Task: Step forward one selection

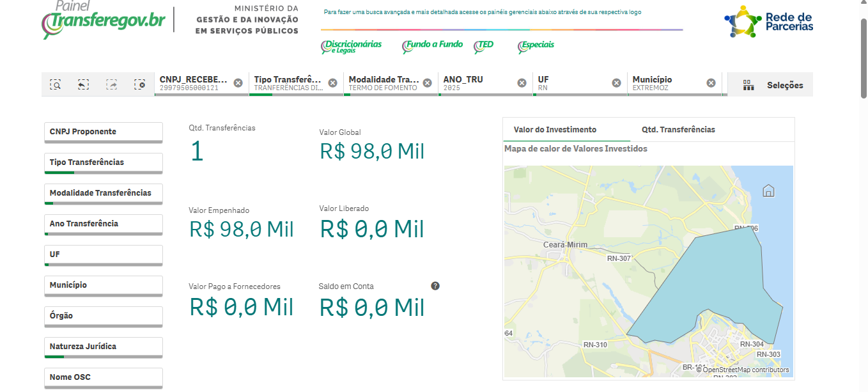Action: (112, 84)
